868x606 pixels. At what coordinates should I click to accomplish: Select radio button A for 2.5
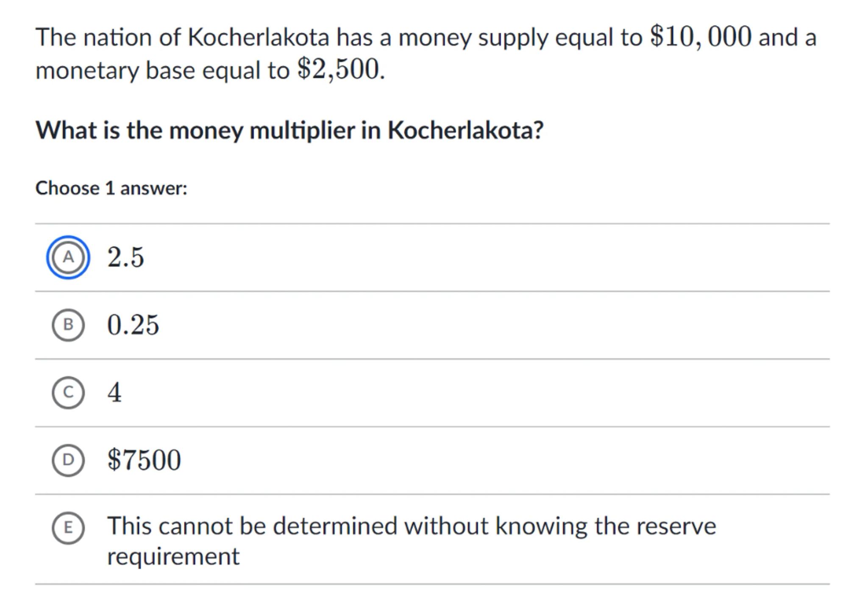(68, 257)
